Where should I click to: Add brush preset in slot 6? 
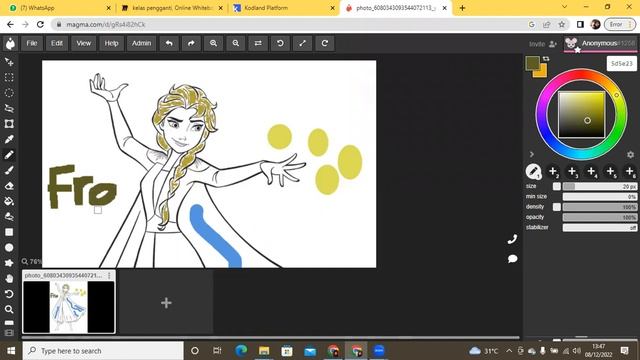click(x=630, y=171)
